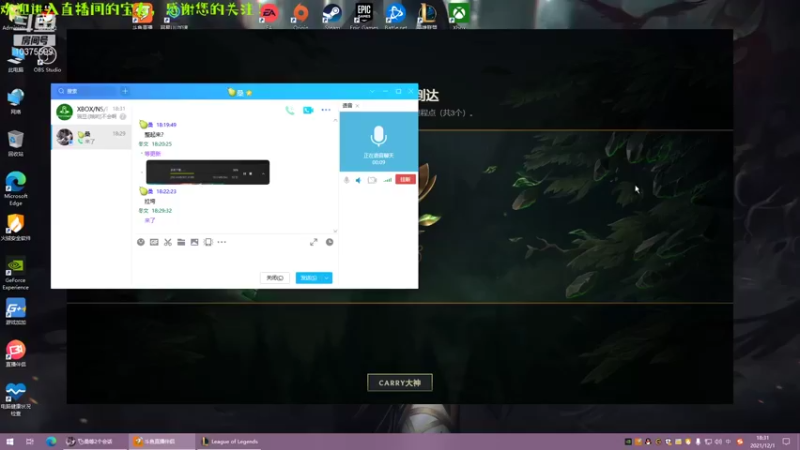This screenshot has width=800, height=450.
Task: Select the GeForce Experience desktop shortcut
Action: [16, 273]
